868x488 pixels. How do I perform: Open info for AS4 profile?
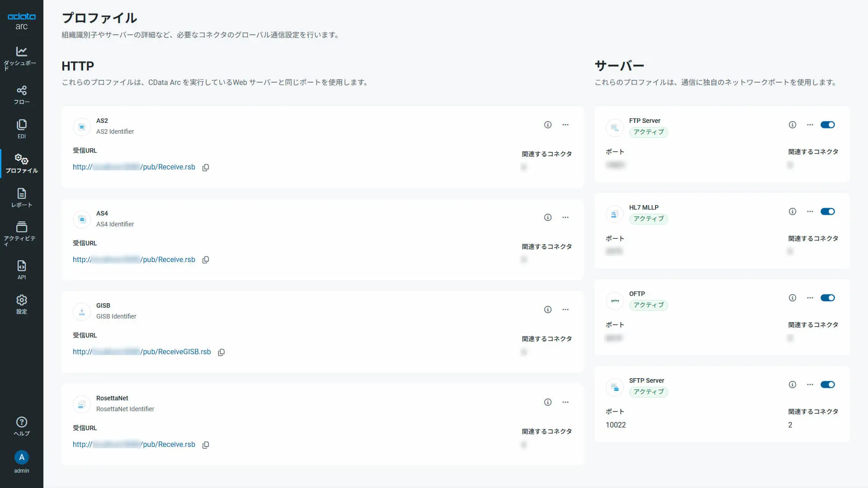547,217
